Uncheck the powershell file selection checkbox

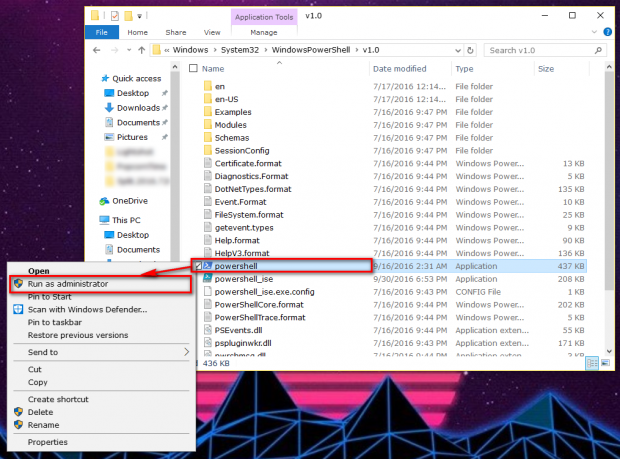(197, 266)
